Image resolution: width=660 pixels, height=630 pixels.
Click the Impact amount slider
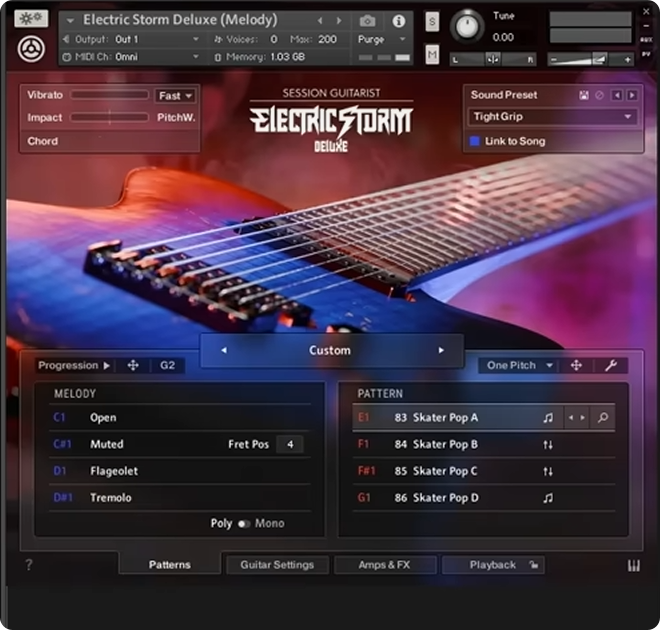click(x=109, y=117)
